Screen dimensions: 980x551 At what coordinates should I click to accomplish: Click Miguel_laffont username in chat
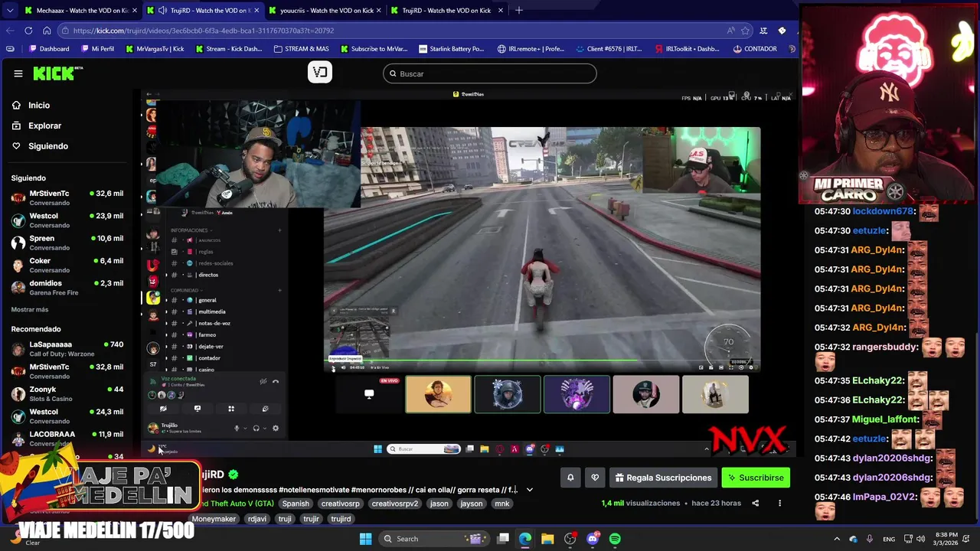pos(885,419)
